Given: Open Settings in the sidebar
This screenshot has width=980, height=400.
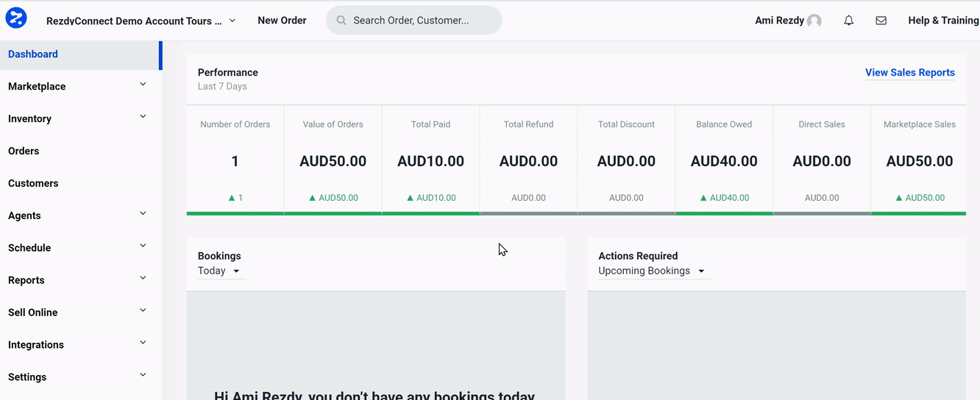Looking at the screenshot, I should coord(27,378).
